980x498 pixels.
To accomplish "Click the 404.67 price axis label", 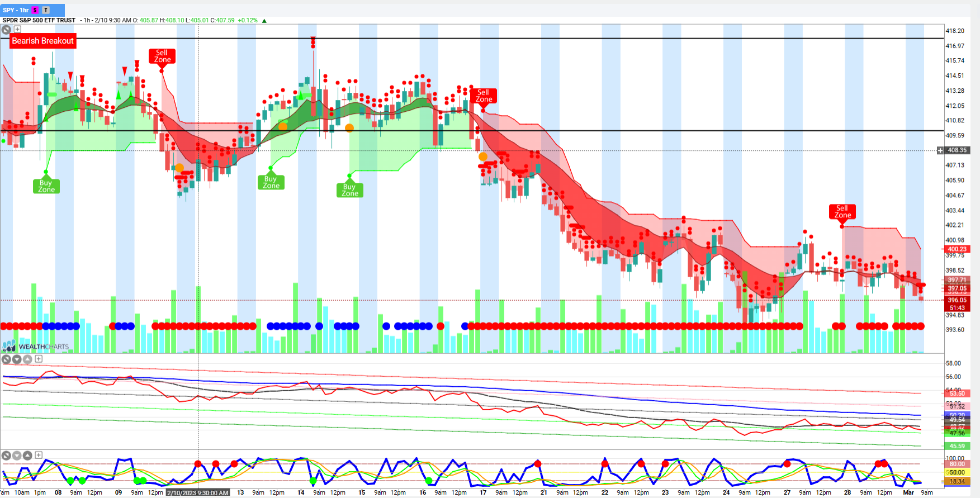I will click(x=955, y=195).
